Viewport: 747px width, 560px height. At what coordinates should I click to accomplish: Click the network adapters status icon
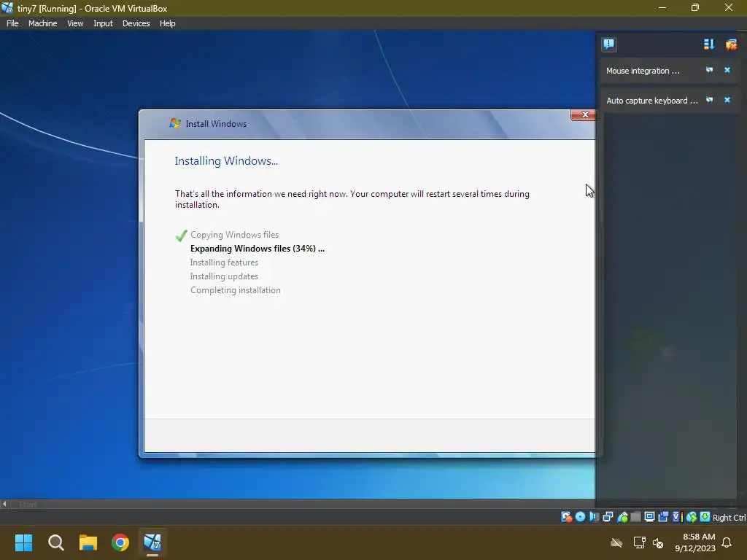[608, 517]
